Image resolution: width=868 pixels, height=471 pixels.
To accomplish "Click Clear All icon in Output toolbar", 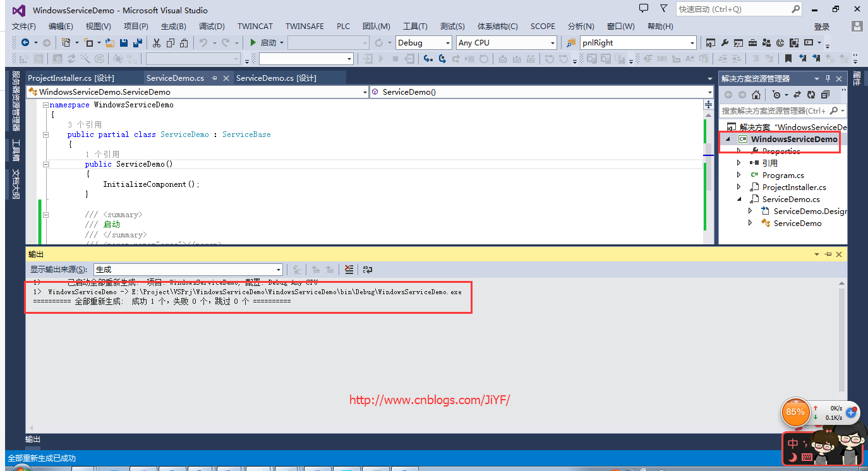I will 349,270.
